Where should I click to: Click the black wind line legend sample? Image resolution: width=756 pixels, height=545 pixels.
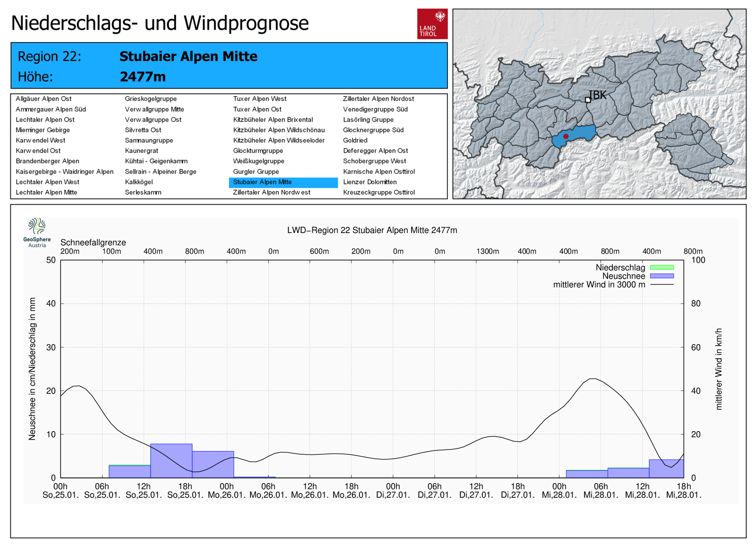click(x=661, y=285)
